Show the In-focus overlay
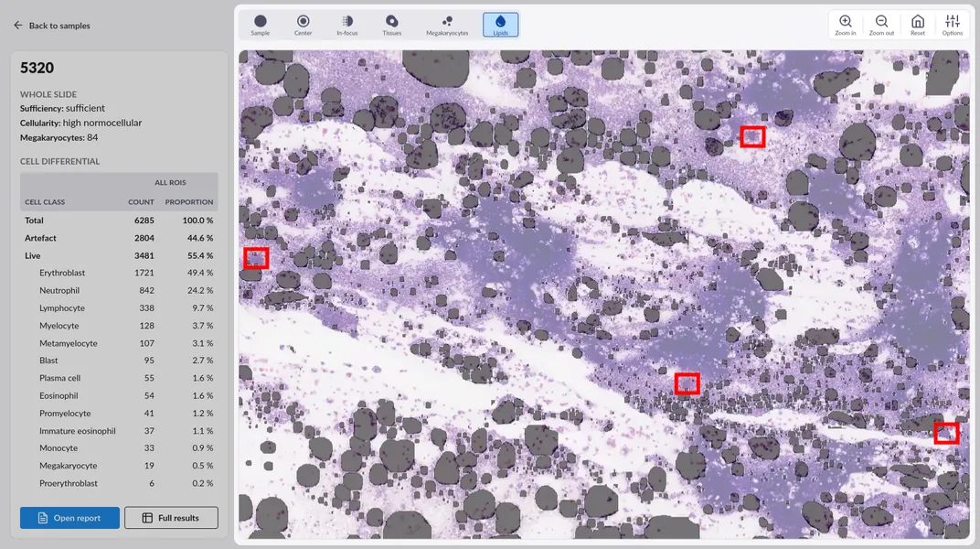 (346, 25)
